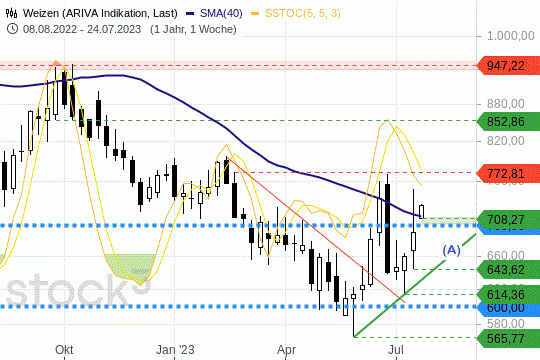Click the red 772,81 price label
Screen dimensions: 540x360
[x=509, y=173]
